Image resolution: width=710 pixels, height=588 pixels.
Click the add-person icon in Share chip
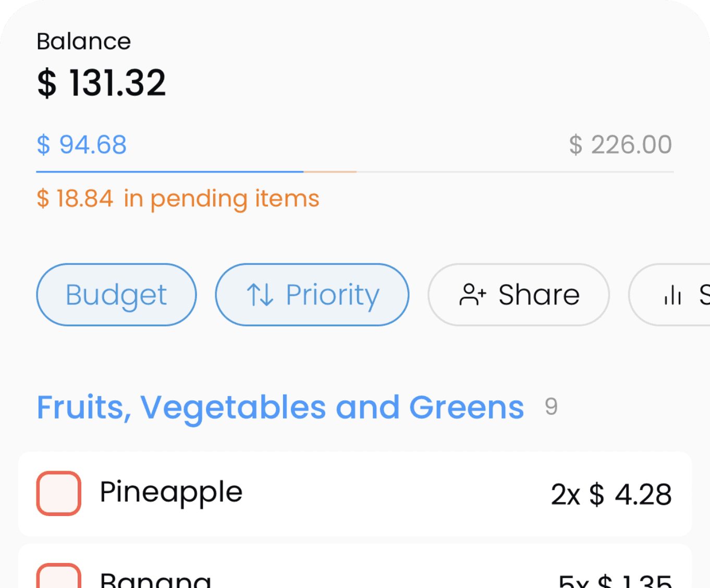472,295
